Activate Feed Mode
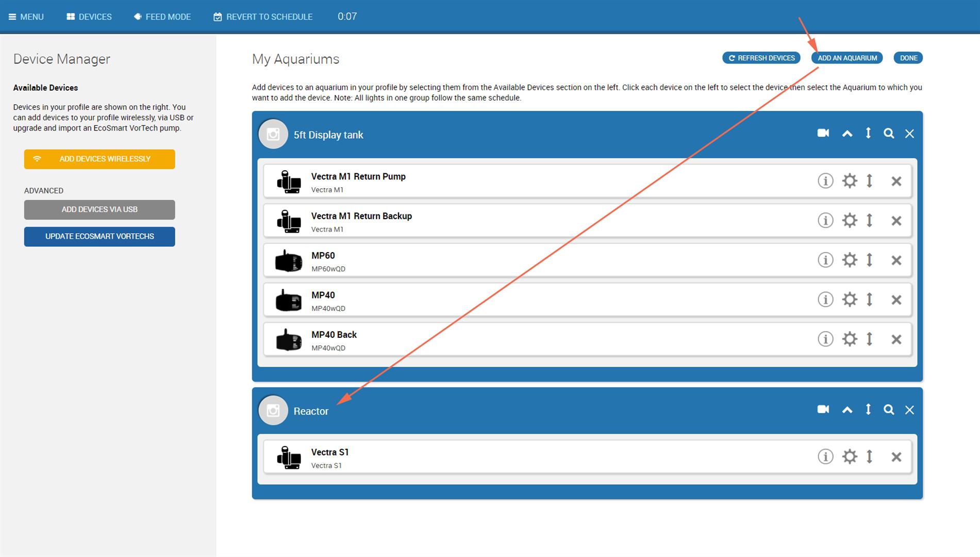This screenshot has height=557, width=980. [162, 17]
